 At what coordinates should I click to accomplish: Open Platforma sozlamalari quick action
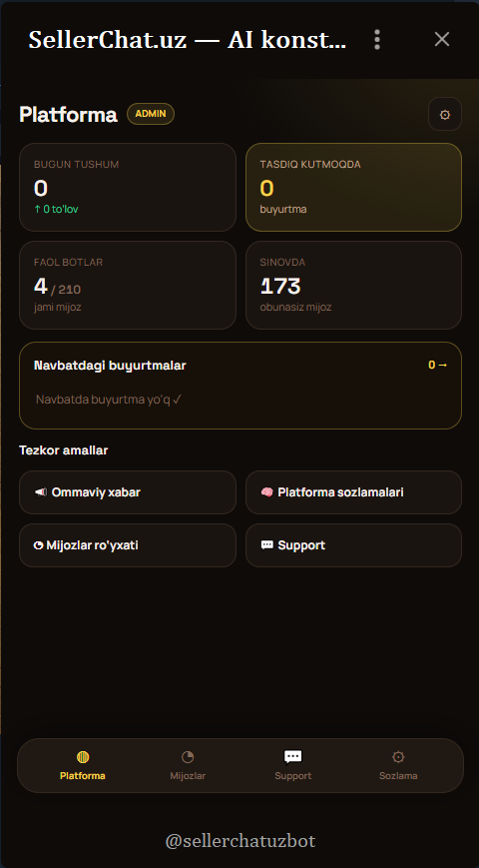[353, 492]
